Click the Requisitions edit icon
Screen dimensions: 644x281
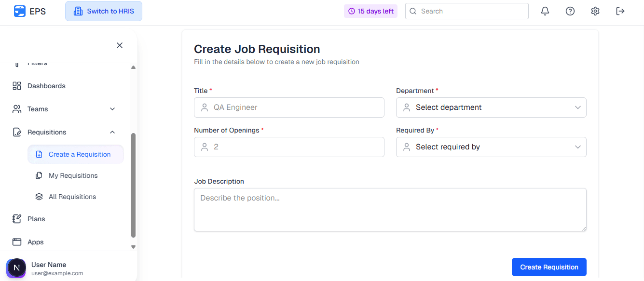click(x=17, y=132)
